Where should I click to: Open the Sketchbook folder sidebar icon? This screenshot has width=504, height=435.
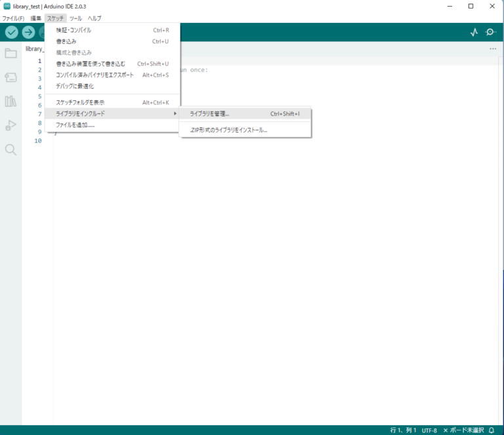pos(10,54)
